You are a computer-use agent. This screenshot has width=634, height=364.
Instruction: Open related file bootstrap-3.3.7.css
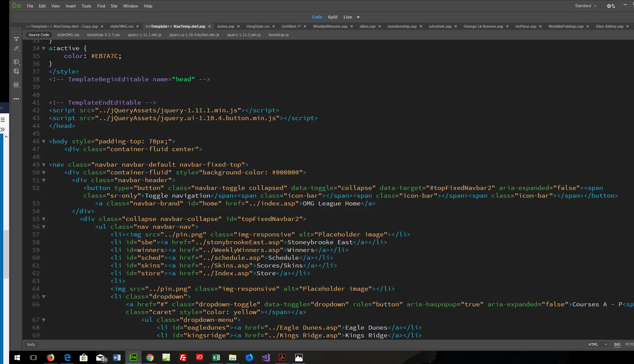(103, 35)
